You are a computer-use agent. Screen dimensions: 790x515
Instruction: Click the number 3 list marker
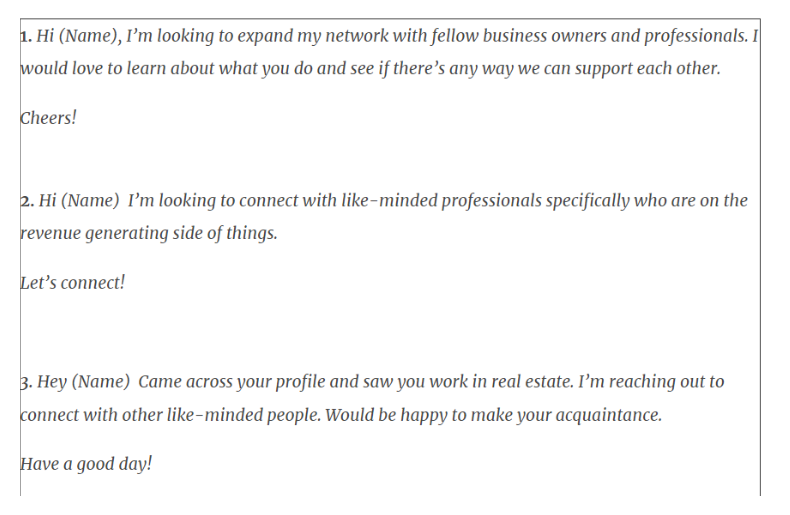click(x=26, y=382)
